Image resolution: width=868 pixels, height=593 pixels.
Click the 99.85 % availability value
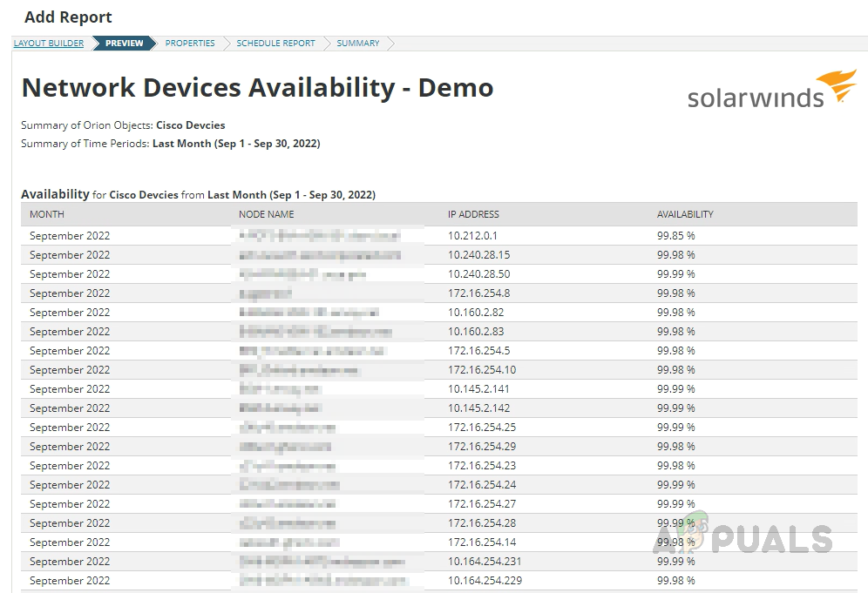675,236
